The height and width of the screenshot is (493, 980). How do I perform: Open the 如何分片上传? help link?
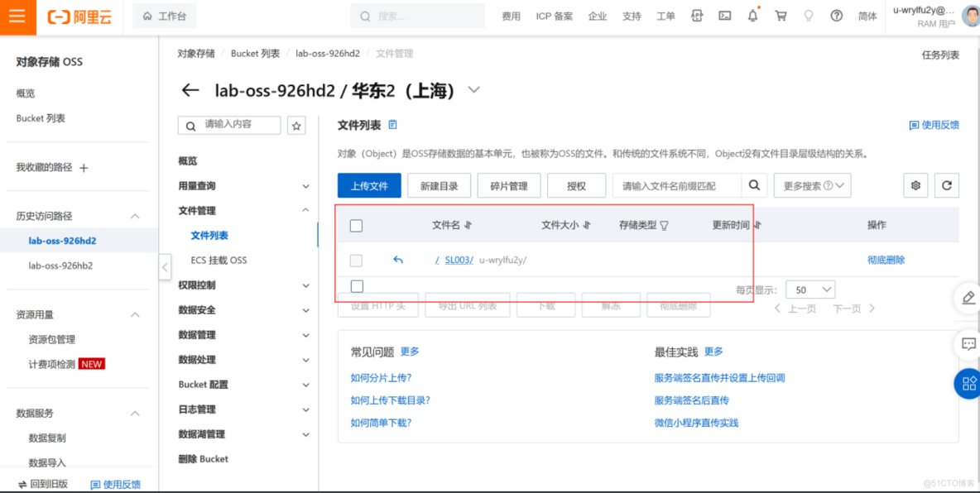pos(381,378)
